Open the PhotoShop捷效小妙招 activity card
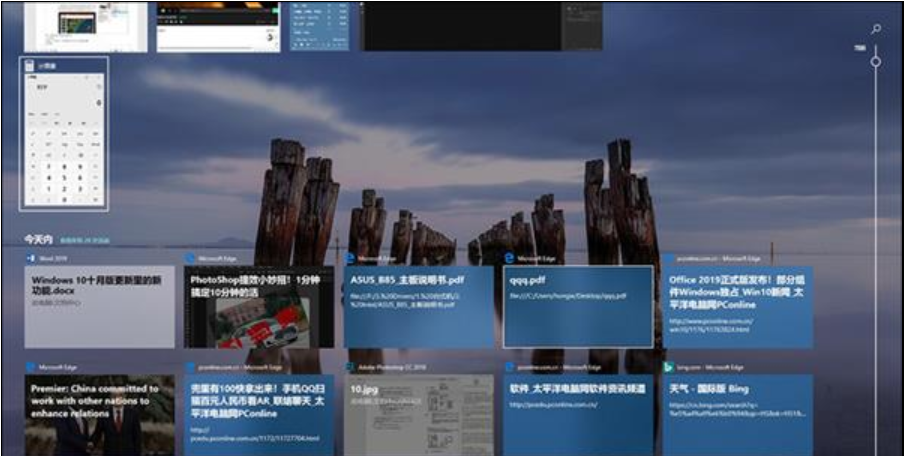 (x=260, y=307)
